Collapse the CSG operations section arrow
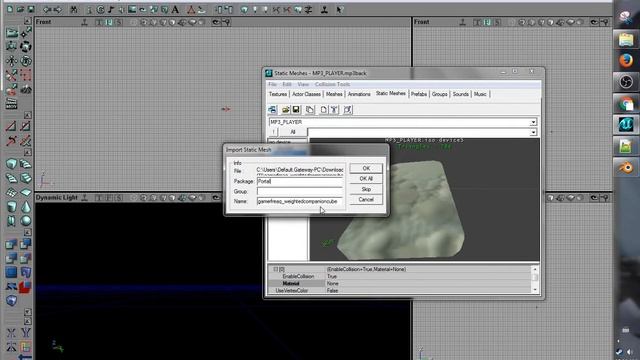640x360 pixels. click(27, 232)
